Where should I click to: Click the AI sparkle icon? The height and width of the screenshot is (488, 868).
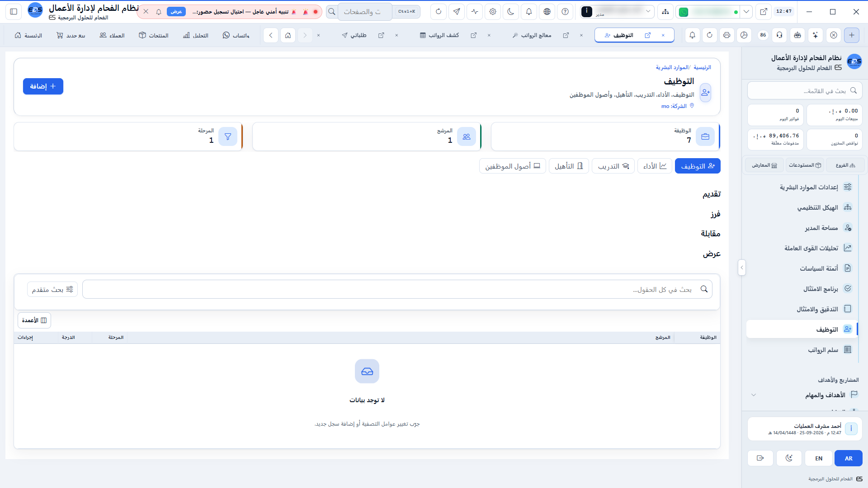pos(816,35)
